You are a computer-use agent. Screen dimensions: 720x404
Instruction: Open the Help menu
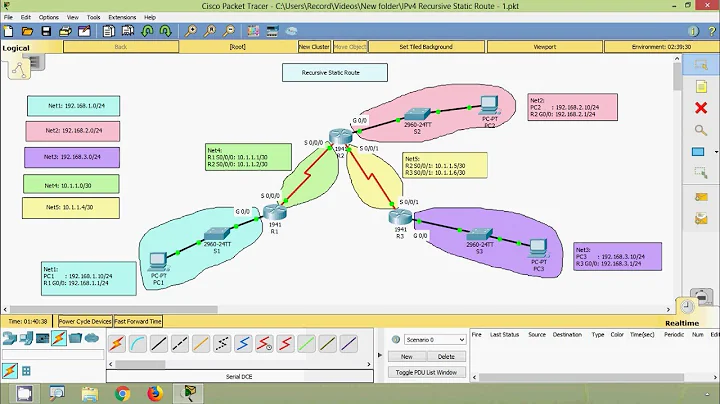(150, 17)
